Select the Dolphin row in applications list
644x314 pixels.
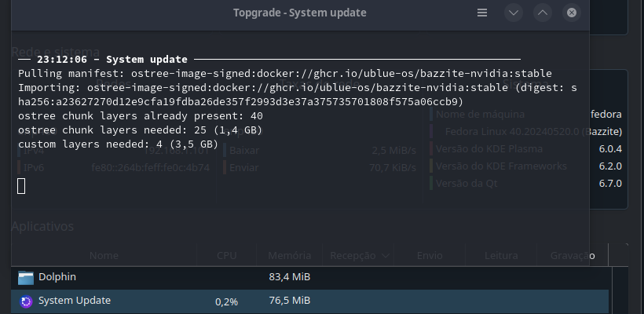coord(157,277)
